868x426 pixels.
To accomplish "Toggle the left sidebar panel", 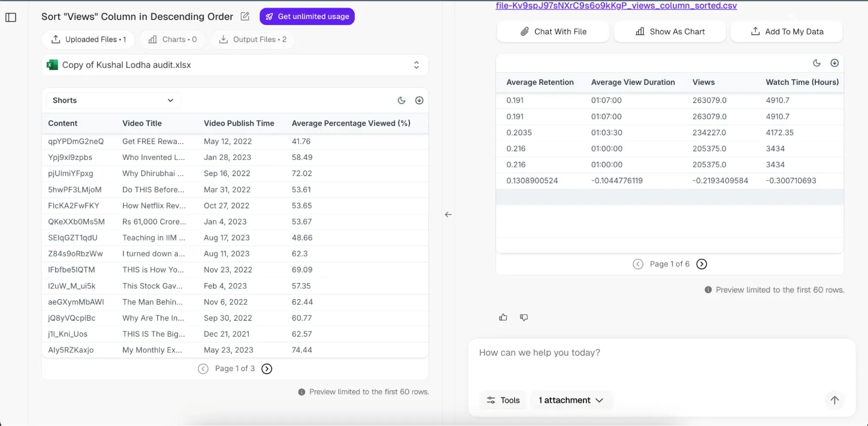I will pyautogui.click(x=11, y=17).
